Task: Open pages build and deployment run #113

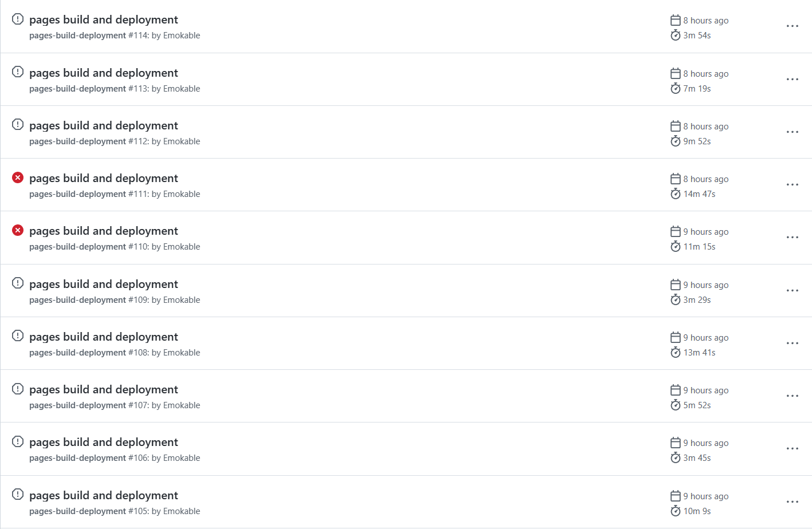Action: coord(104,73)
